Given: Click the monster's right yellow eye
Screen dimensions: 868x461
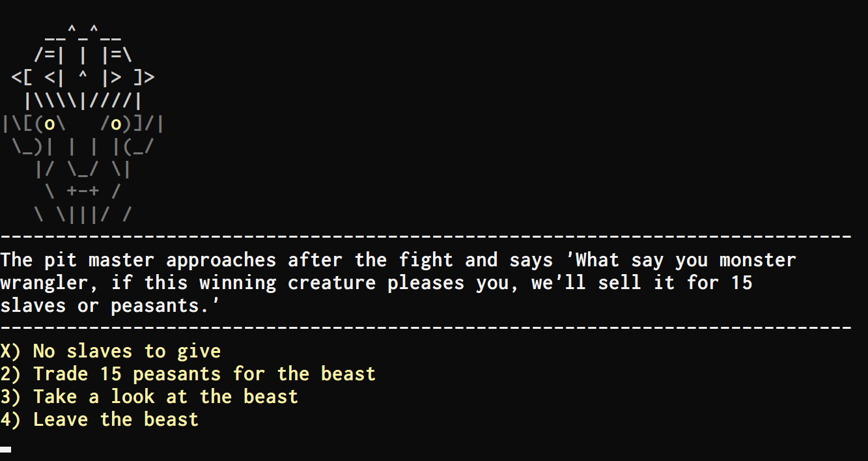Looking at the screenshot, I should point(117,124).
